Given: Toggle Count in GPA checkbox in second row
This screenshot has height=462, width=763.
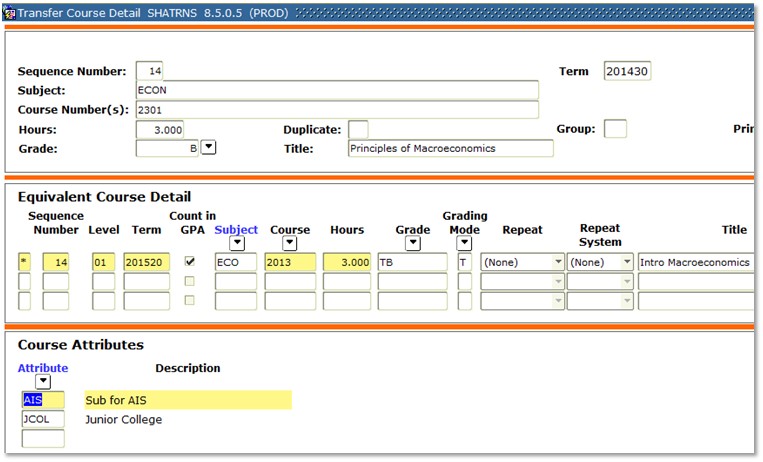Looking at the screenshot, I should point(190,282).
